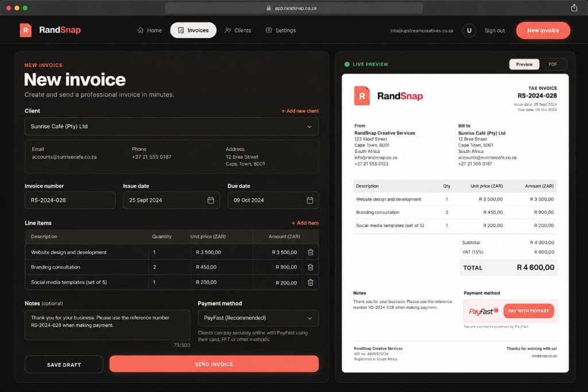
Task: Click unit price 'R 200,00' in line items
Action: [206, 282]
